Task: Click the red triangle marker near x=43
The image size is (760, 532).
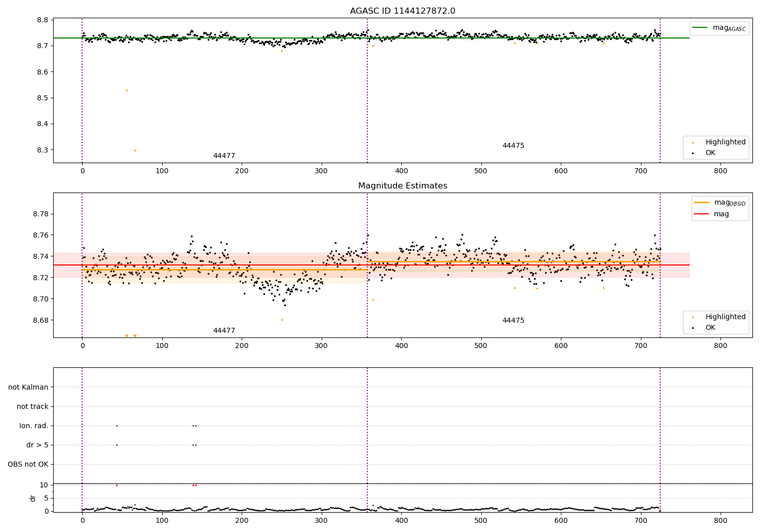Action: pyautogui.click(x=117, y=485)
